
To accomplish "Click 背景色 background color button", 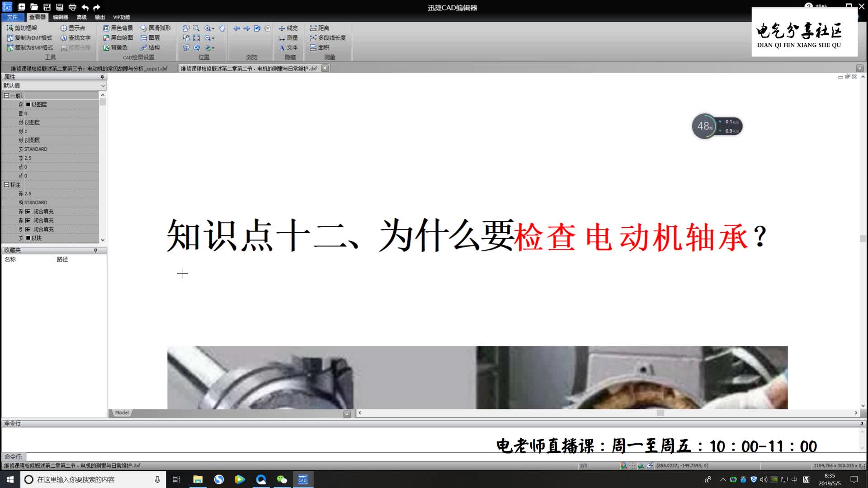I will (115, 47).
